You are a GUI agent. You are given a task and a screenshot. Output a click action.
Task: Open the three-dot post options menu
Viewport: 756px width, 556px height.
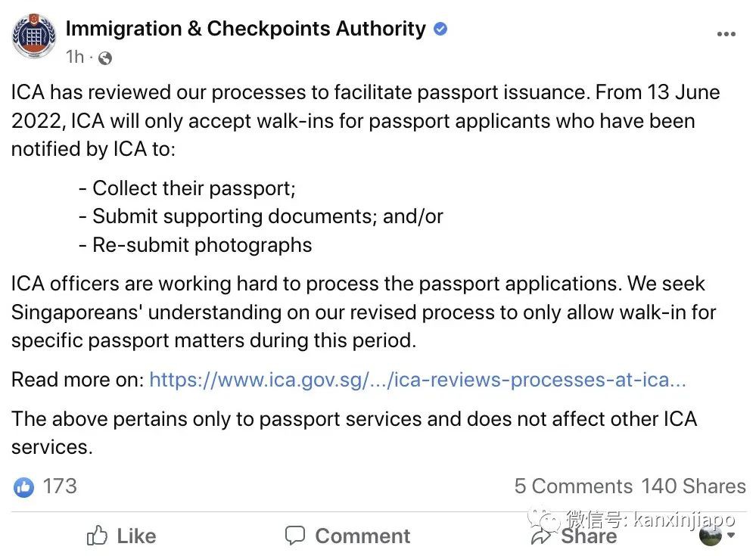(x=726, y=34)
